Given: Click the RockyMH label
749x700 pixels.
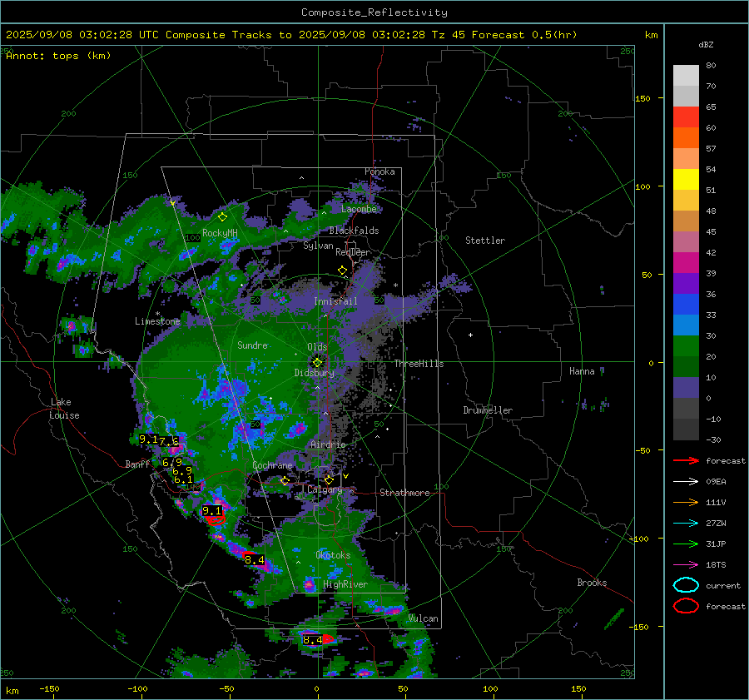Looking at the screenshot, I should [x=220, y=233].
